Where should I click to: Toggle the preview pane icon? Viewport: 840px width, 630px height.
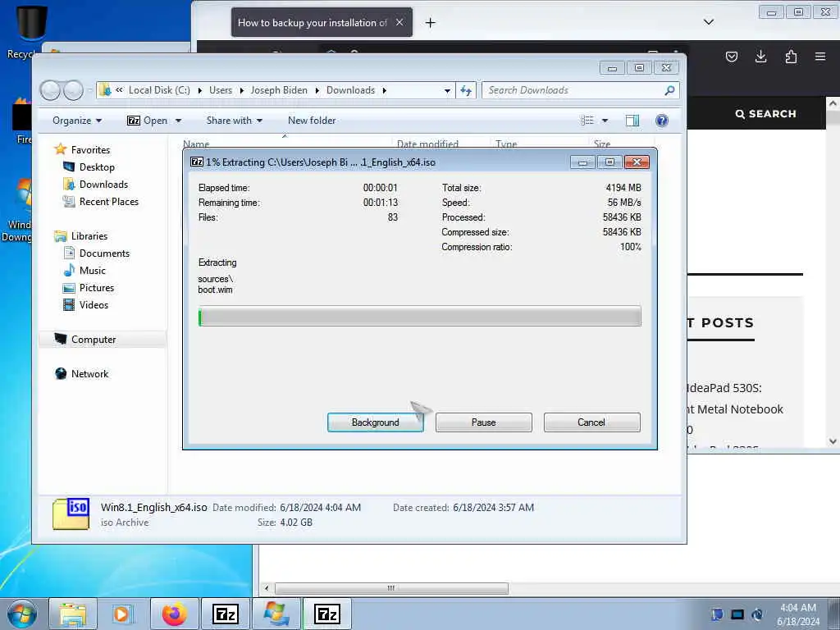(x=632, y=121)
